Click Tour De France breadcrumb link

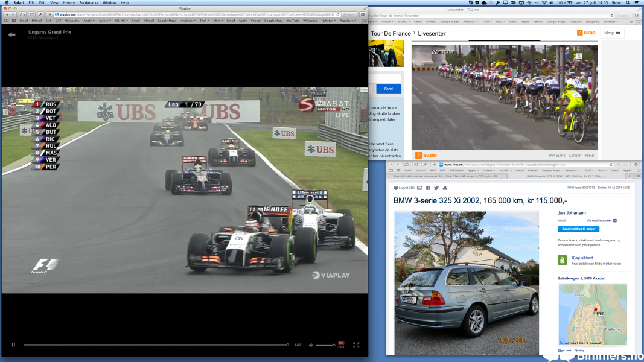tap(391, 34)
